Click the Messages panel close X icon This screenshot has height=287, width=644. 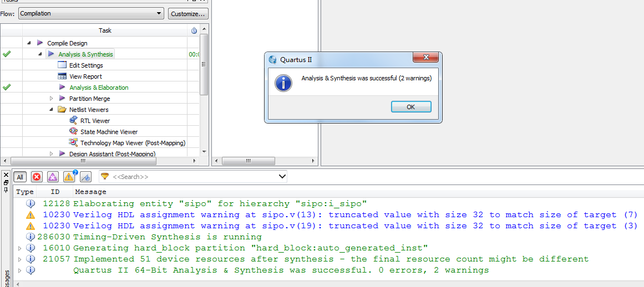(6, 175)
